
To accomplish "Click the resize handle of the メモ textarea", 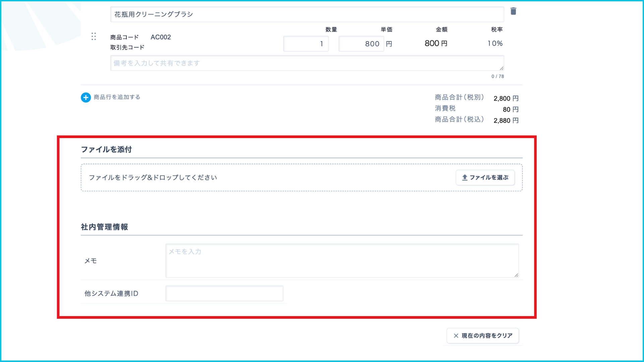I will click(516, 275).
